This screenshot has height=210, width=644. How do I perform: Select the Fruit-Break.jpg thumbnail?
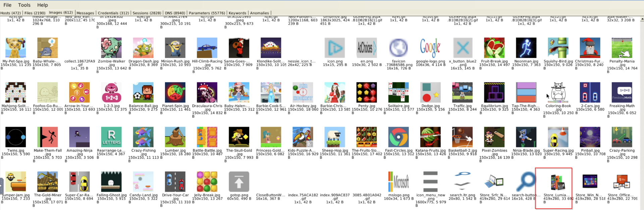click(x=494, y=48)
